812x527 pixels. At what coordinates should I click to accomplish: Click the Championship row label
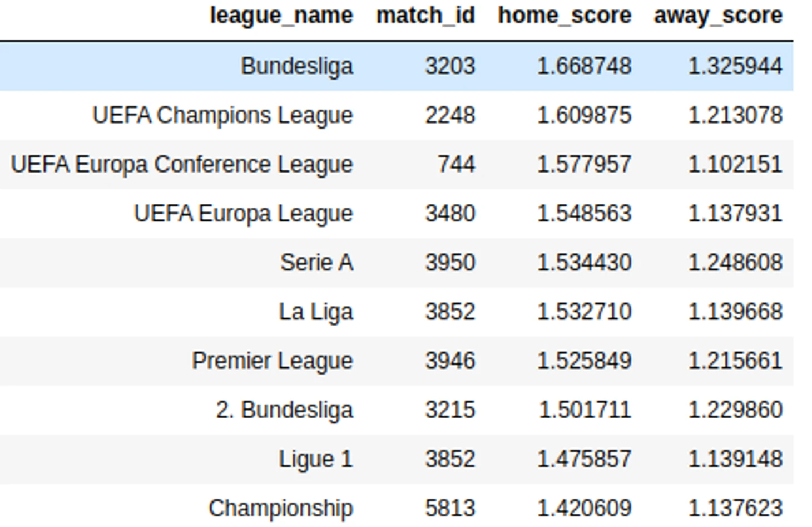(x=281, y=508)
